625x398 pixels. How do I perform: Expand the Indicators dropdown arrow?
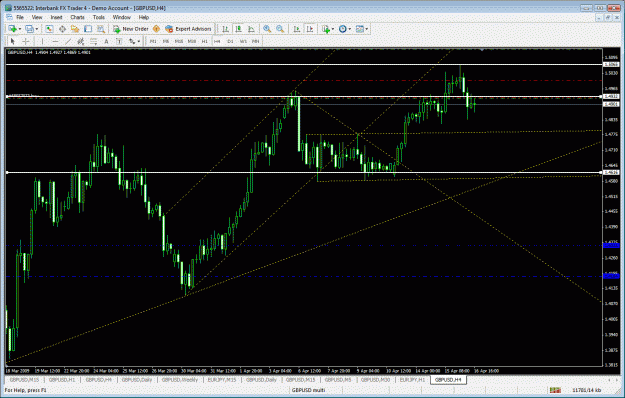[333, 29]
